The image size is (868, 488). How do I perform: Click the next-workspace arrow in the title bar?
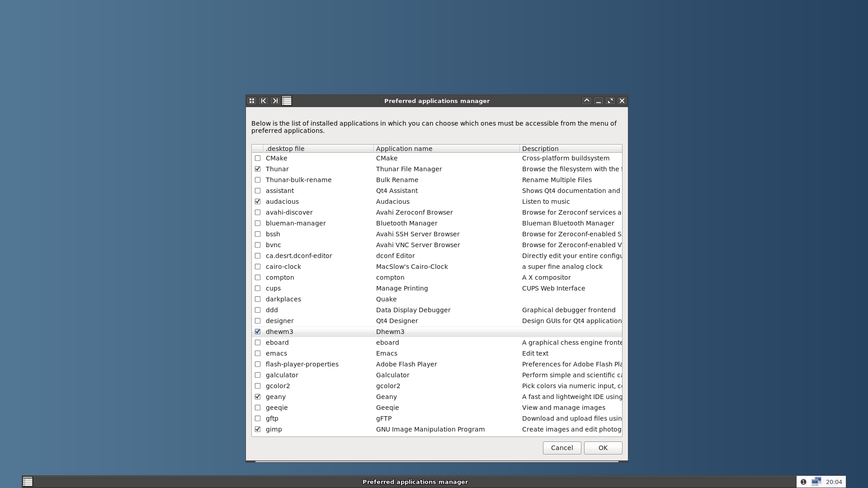275,101
